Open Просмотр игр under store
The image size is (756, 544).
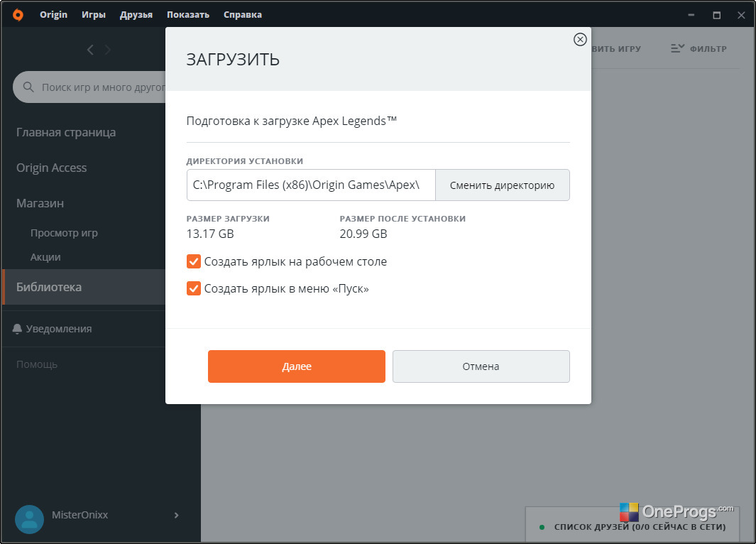pos(64,233)
